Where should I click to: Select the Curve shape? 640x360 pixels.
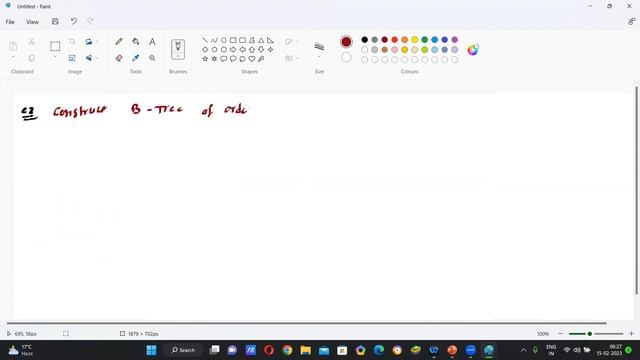pos(214,40)
